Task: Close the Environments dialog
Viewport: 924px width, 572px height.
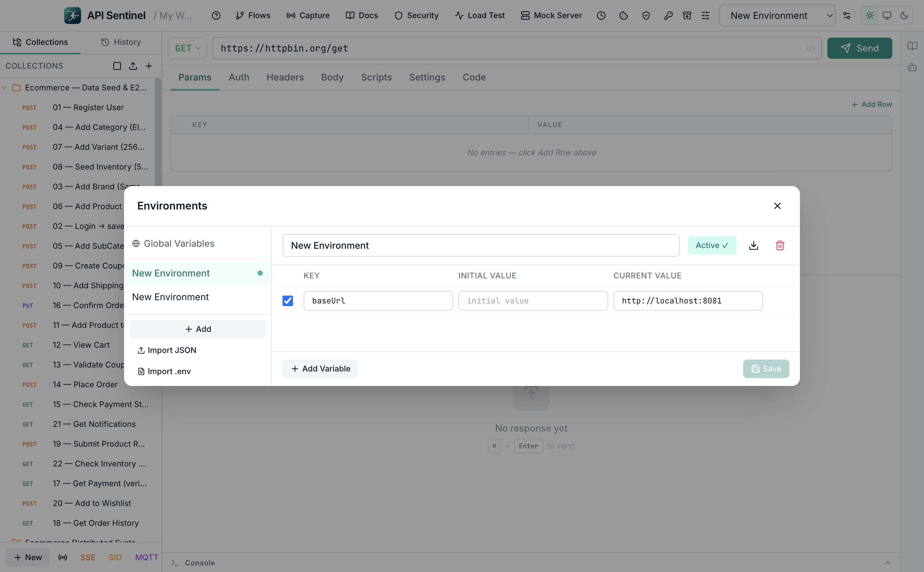Action: coord(777,206)
